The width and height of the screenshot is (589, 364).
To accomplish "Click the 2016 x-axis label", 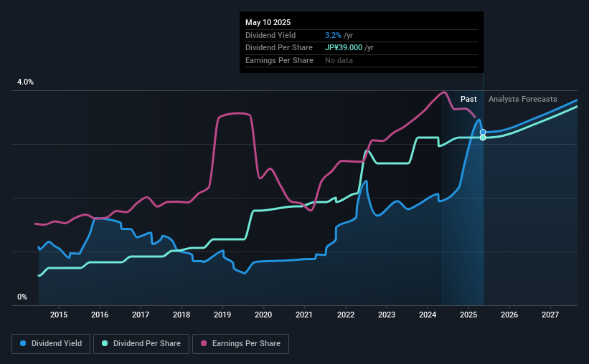I will (x=100, y=315).
